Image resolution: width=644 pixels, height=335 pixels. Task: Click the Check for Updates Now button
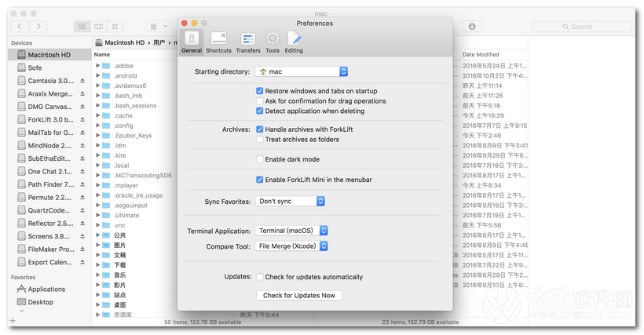(x=298, y=296)
